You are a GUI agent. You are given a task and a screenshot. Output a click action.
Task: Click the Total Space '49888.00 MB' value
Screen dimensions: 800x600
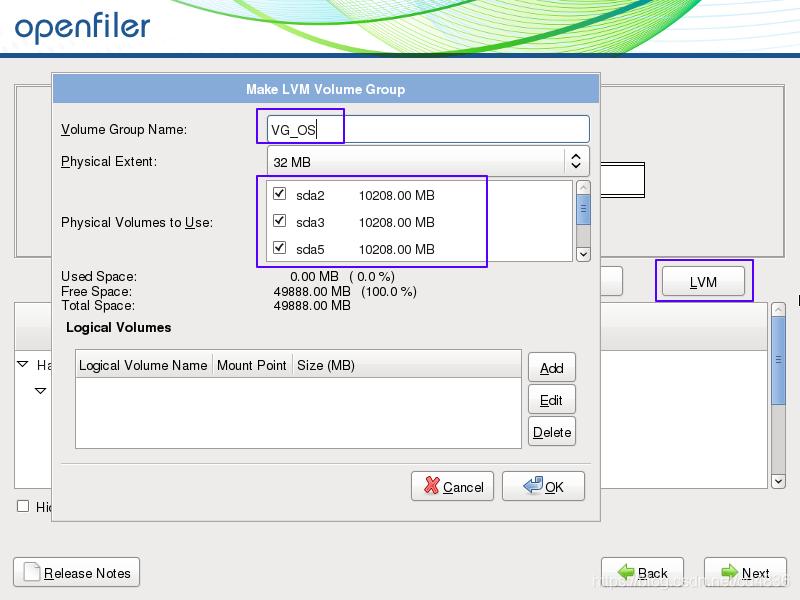point(312,306)
